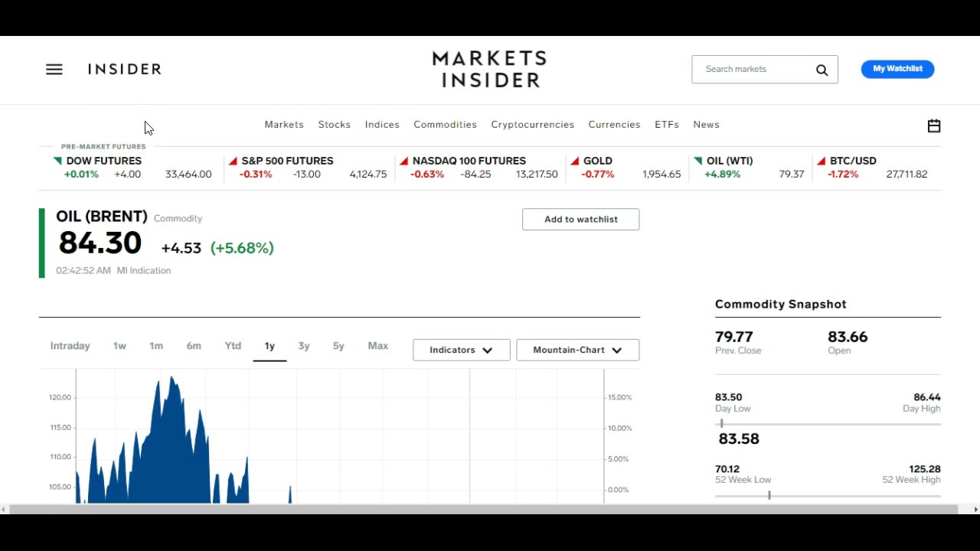The width and height of the screenshot is (980, 551).
Task: Open the hamburger menu icon
Action: (x=54, y=69)
